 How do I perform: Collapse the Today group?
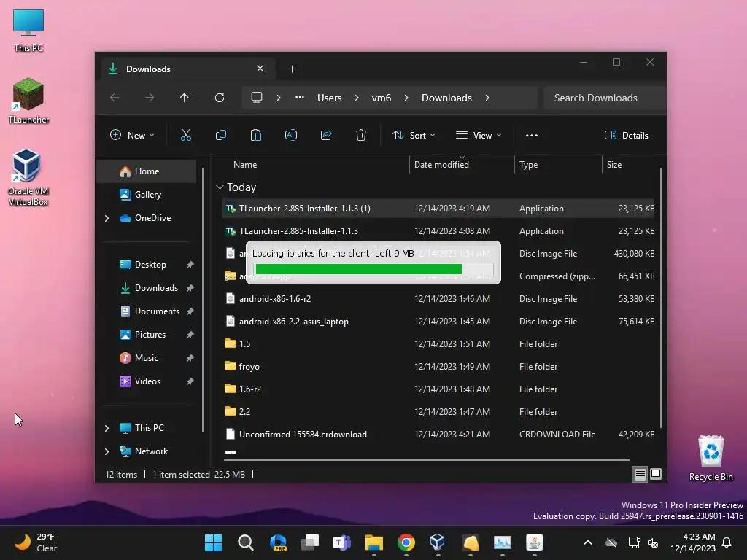pyautogui.click(x=220, y=187)
